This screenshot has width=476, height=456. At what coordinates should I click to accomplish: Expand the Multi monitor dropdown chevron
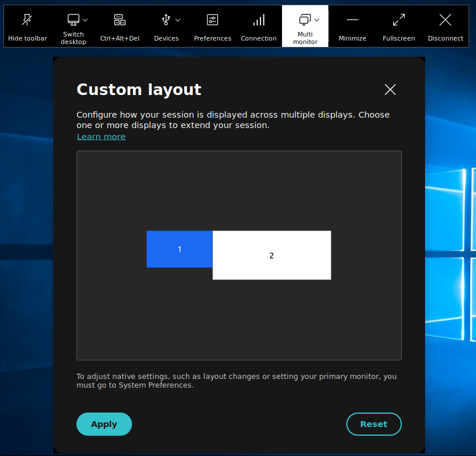[x=317, y=20]
